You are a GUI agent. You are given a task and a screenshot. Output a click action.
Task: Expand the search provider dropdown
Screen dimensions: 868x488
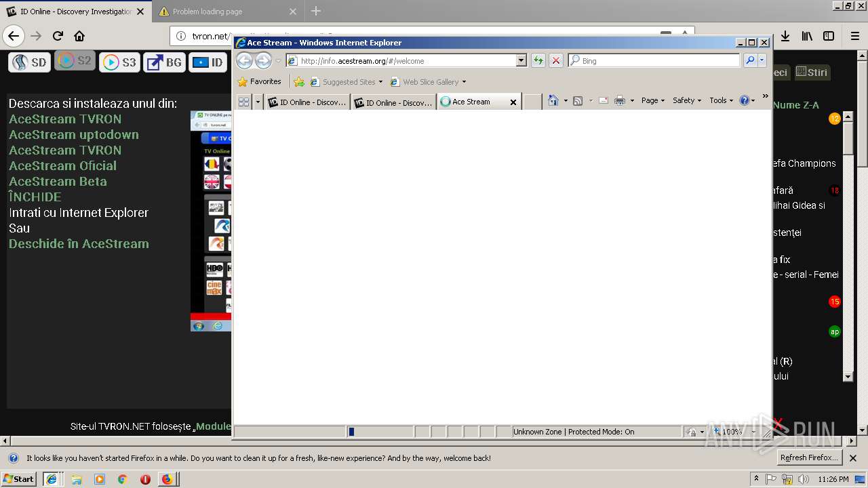[x=762, y=60]
